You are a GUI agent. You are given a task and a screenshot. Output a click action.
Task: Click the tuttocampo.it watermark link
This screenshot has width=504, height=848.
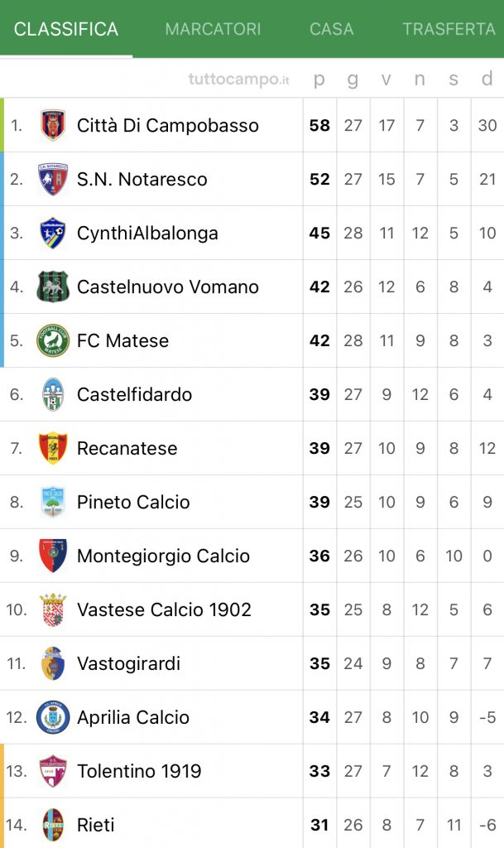[239, 79]
